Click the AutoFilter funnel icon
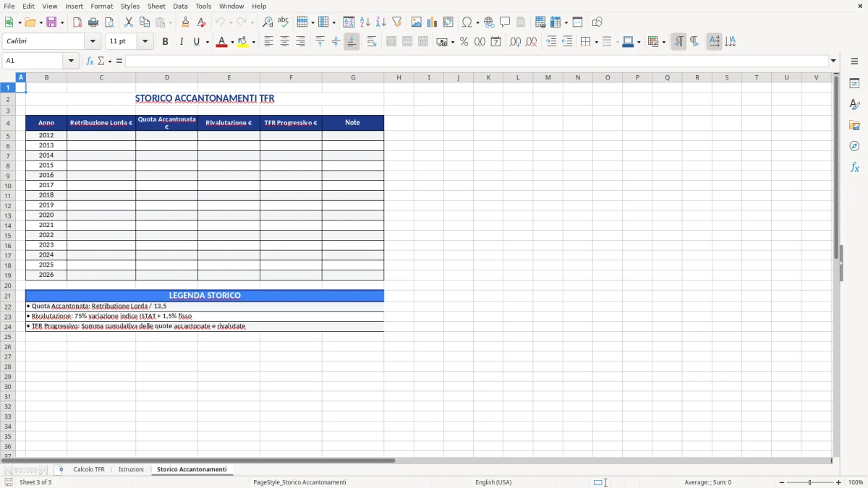The image size is (868, 488). (397, 22)
